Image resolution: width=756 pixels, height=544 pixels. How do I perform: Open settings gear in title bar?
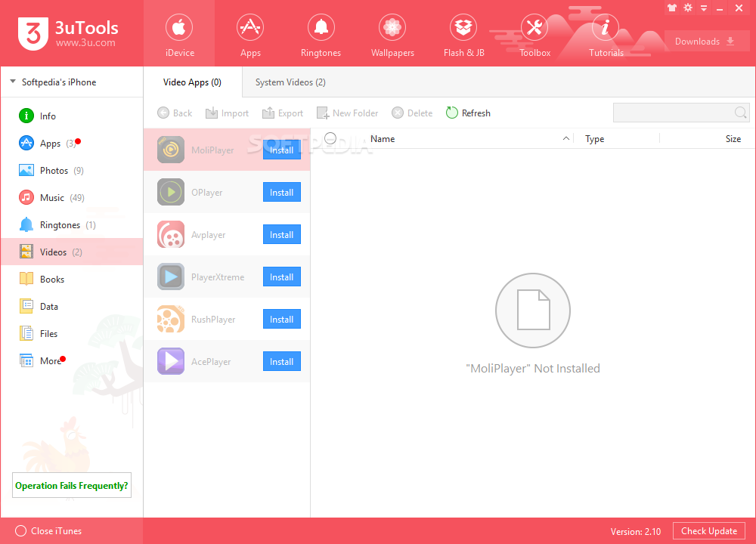pyautogui.click(x=688, y=8)
